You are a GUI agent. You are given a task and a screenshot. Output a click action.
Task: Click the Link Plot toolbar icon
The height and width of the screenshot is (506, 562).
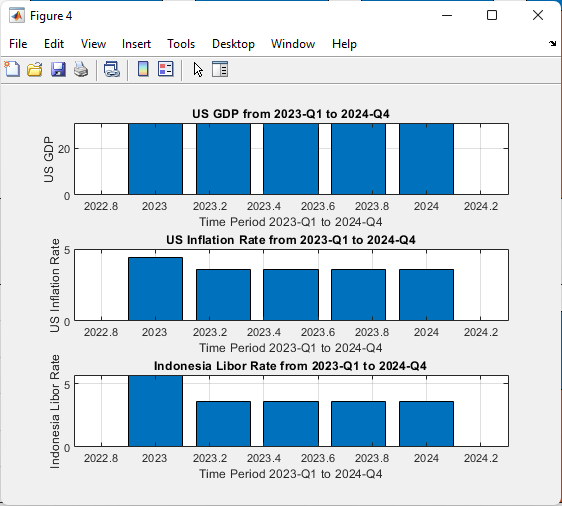(x=111, y=69)
